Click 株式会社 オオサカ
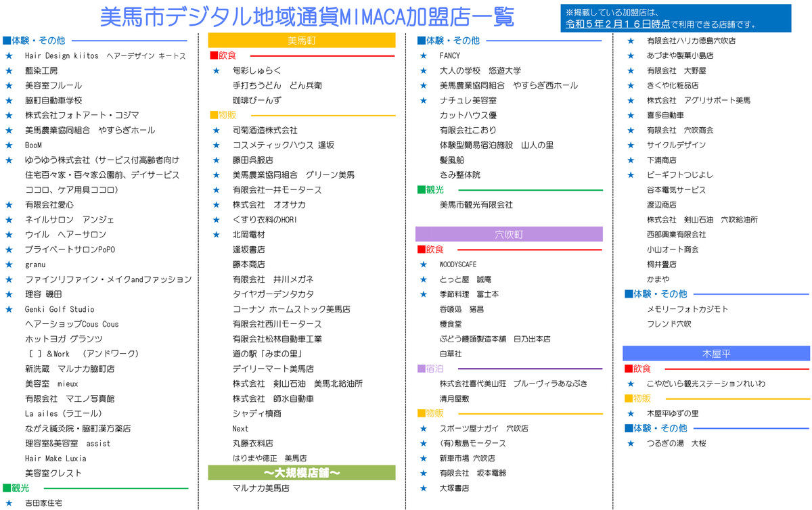The image size is (812, 510). [269, 204]
